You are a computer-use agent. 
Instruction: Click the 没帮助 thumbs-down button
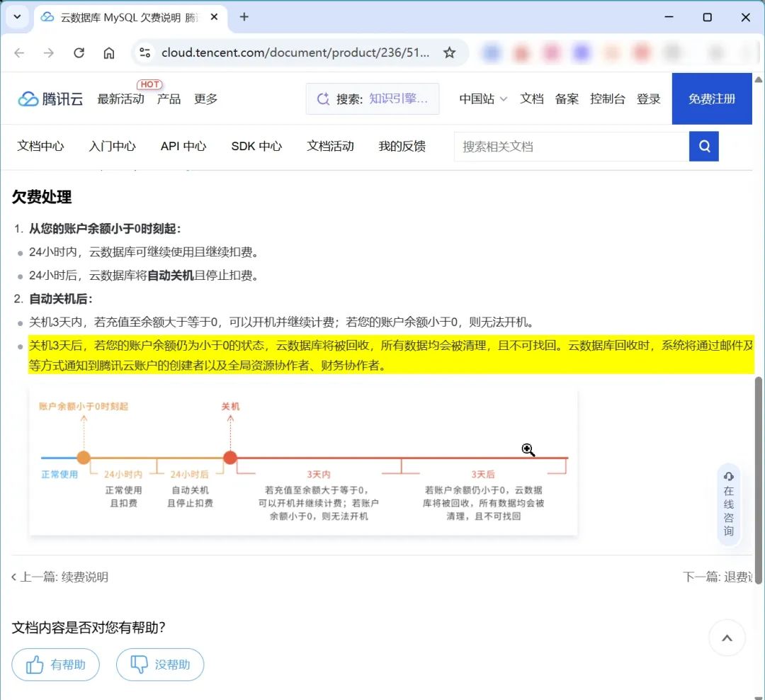[x=160, y=665]
